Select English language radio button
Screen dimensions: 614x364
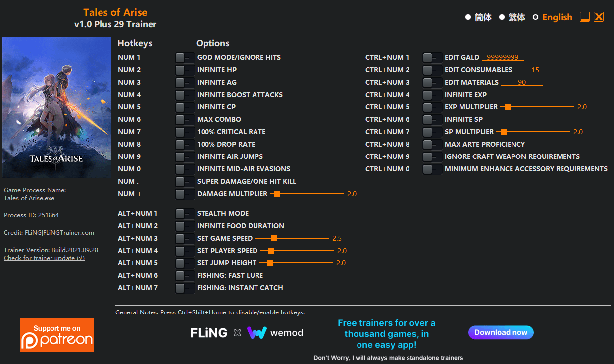click(x=535, y=17)
